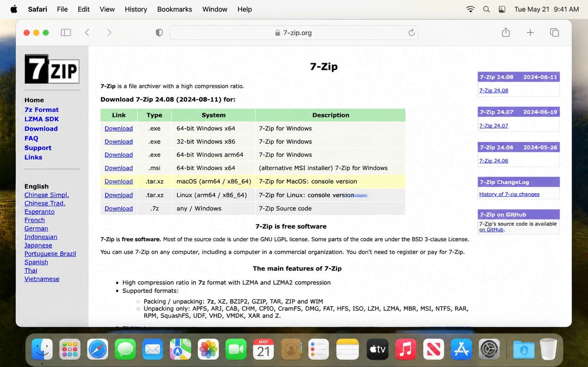Viewport: 588px width, 367px height.
Task: Open the privacy report shield icon
Action: (159, 33)
